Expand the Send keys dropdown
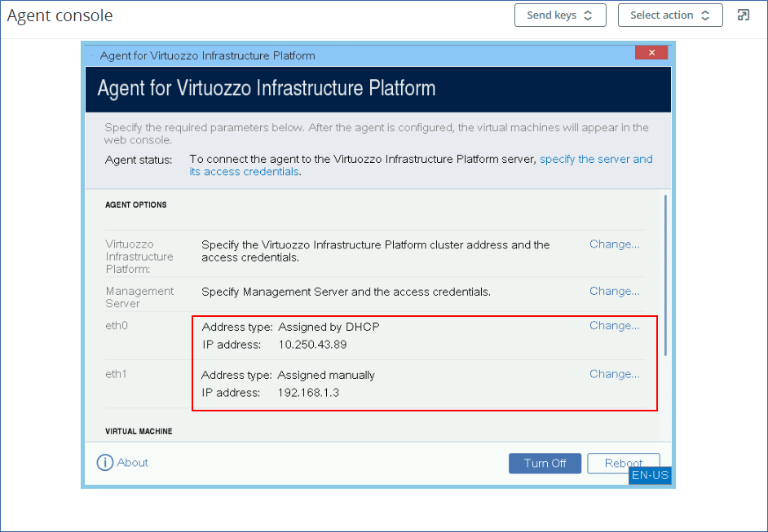Viewport: 768px width, 532px height. 560,15
